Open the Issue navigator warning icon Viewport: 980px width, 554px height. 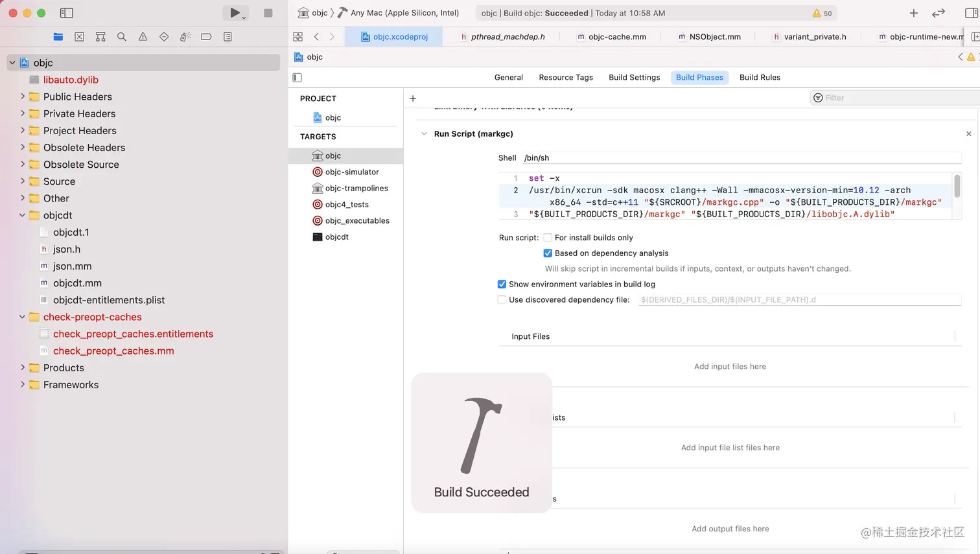pos(143,37)
